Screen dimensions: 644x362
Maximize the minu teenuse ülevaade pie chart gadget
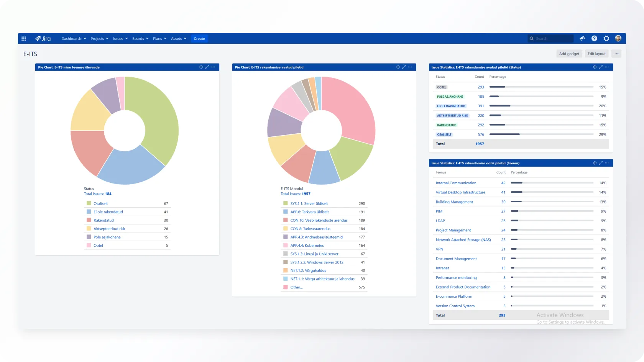(x=207, y=67)
